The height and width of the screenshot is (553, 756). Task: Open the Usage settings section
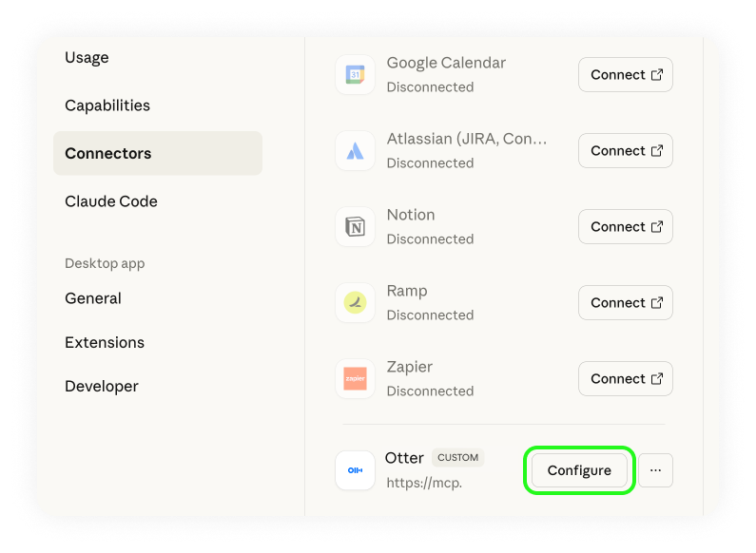[87, 58]
